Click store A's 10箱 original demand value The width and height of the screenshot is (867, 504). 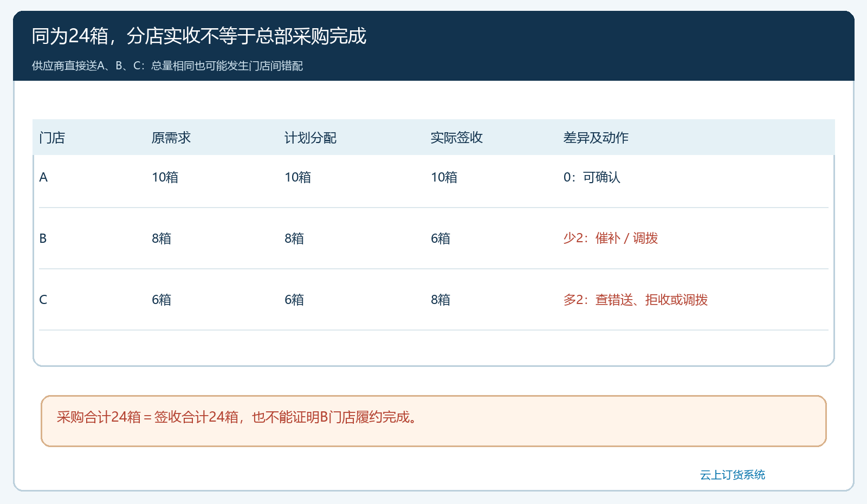(x=165, y=177)
